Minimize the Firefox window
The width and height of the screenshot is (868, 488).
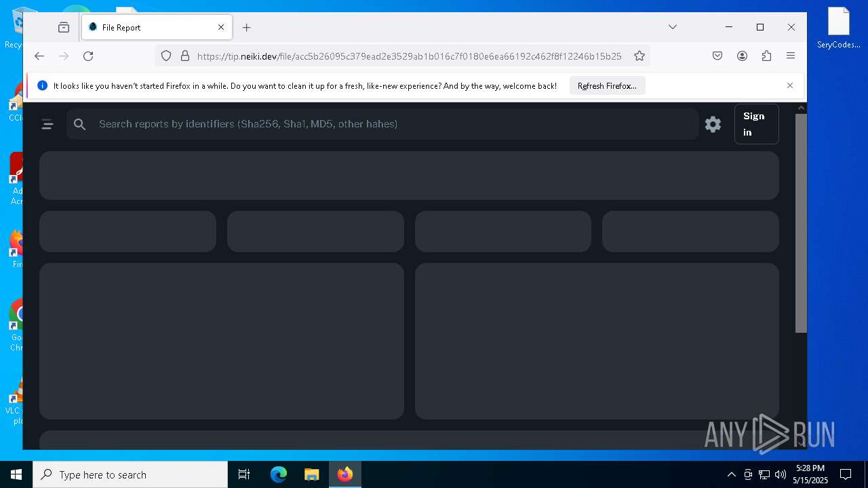click(729, 27)
